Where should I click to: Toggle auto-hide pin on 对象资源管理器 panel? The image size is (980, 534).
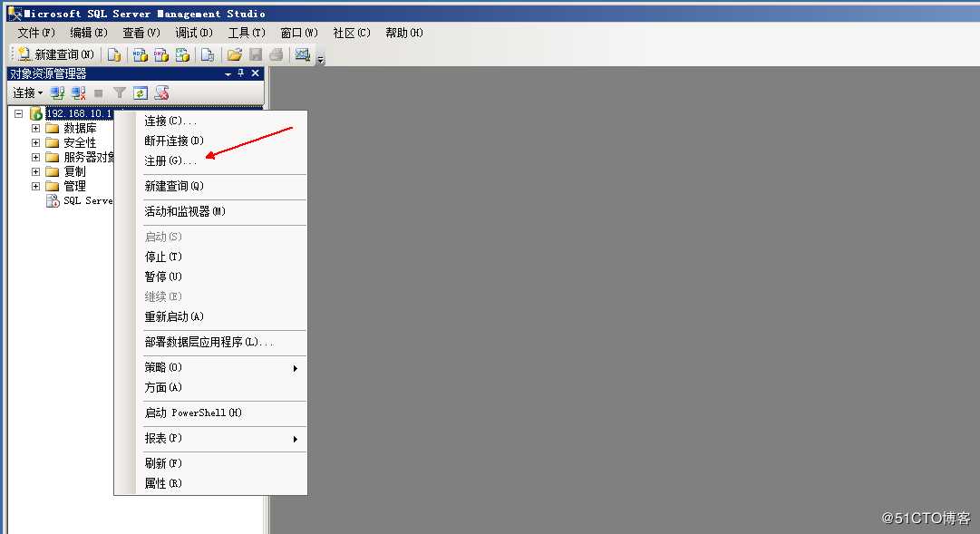pyautogui.click(x=241, y=73)
